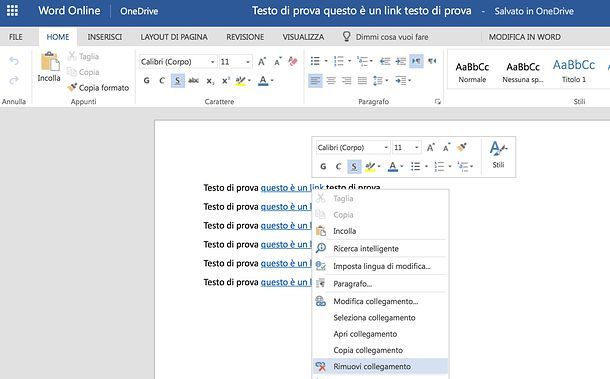This screenshot has width=610, height=379.
Task: Click lightbulb Dimmi cosa vuoi fare icon
Action: point(346,36)
